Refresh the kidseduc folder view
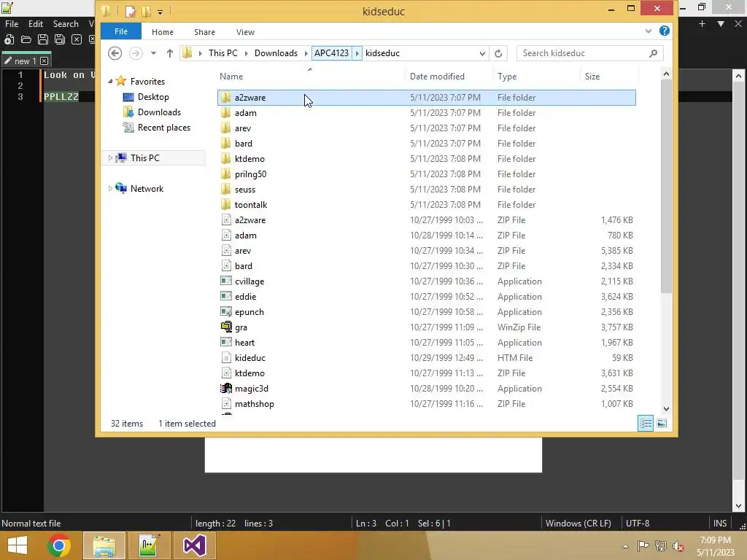 pyautogui.click(x=498, y=53)
